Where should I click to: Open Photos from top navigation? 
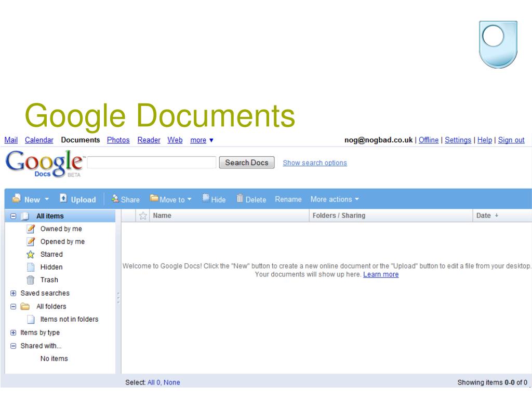pos(118,140)
